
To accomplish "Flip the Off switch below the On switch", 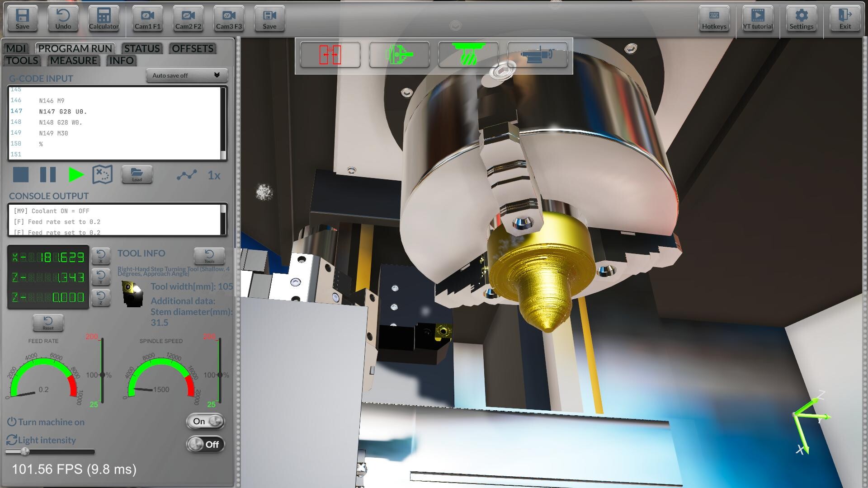I will tap(204, 444).
